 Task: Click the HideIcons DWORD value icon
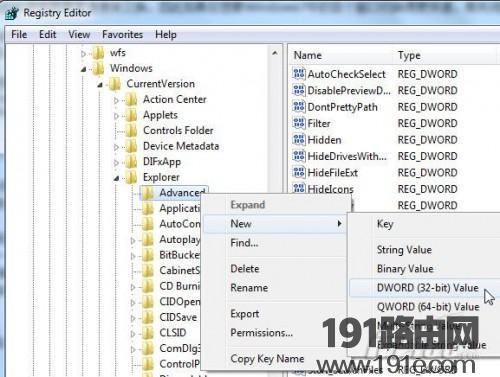299,188
